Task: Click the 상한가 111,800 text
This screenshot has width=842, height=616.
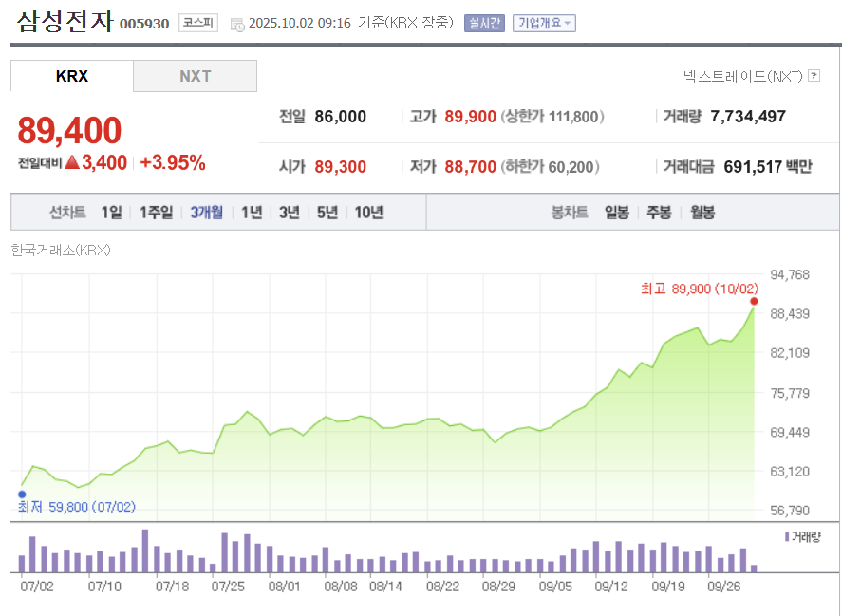Action: point(552,117)
